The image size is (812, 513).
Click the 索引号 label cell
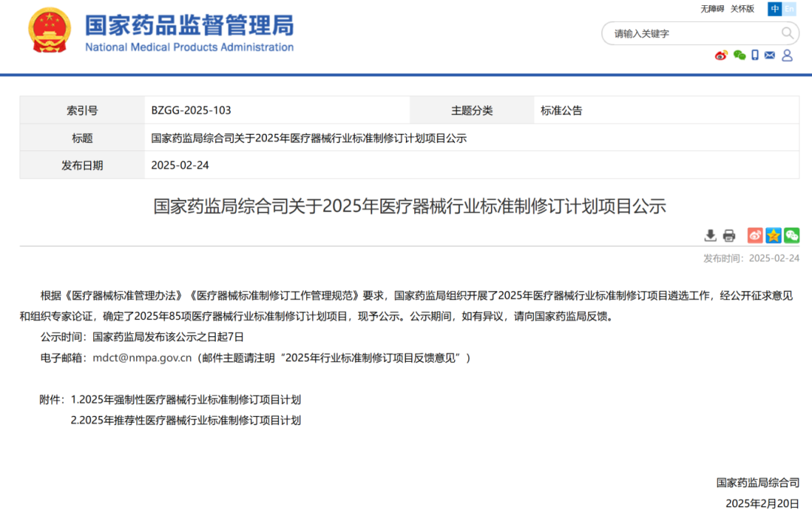click(83, 111)
